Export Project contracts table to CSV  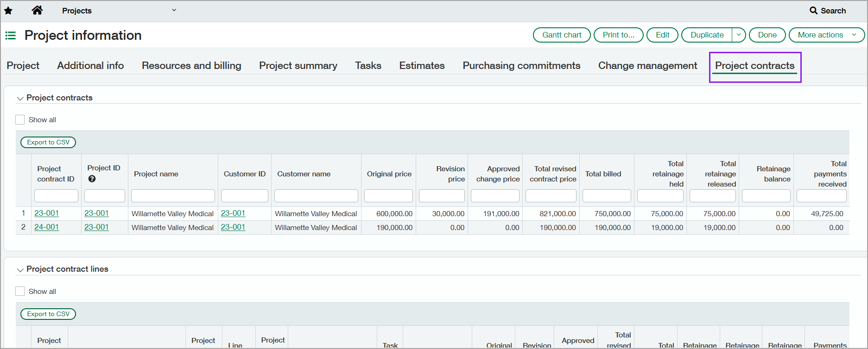tap(48, 143)
